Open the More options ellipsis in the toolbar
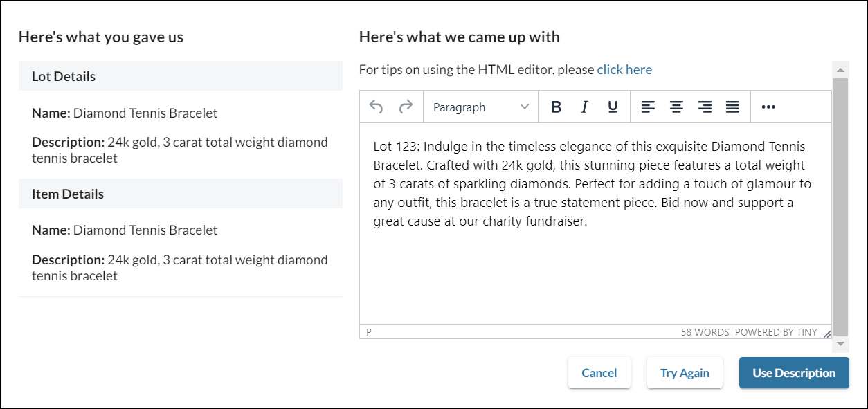The height and width of the screenshot is (409, 868). 768,107
